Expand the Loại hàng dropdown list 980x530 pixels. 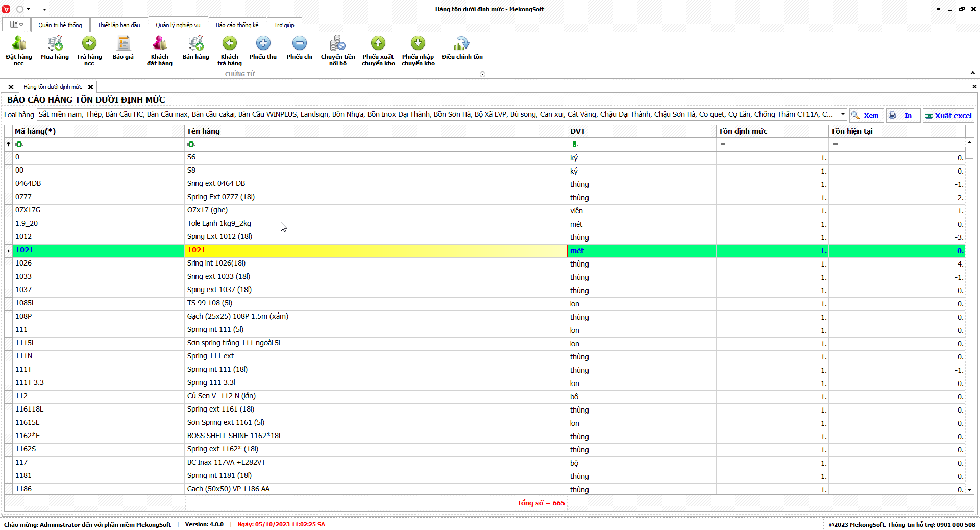pyautogui.click(x=843, y=115)
